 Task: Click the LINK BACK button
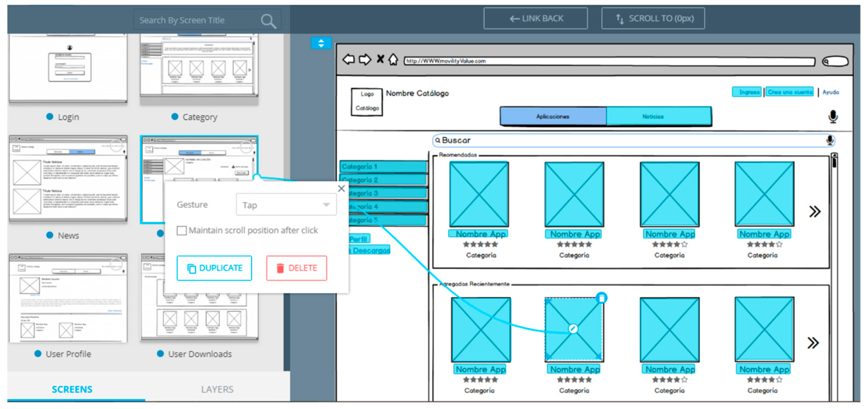[535, 19]
